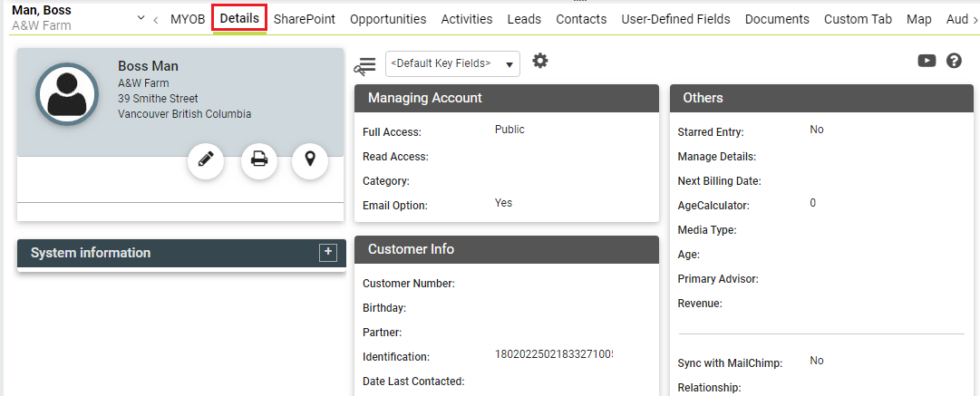Go to the Opportunities tab
980x396 pixels.
coord(388,19)
